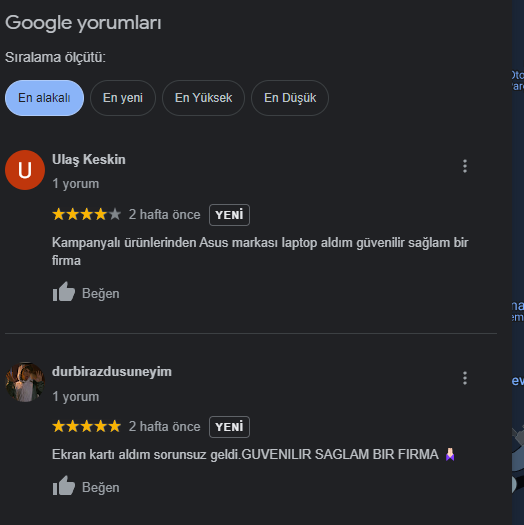Open three-dot menu on durbirazdusuneyim's review

tap(465, 378)
